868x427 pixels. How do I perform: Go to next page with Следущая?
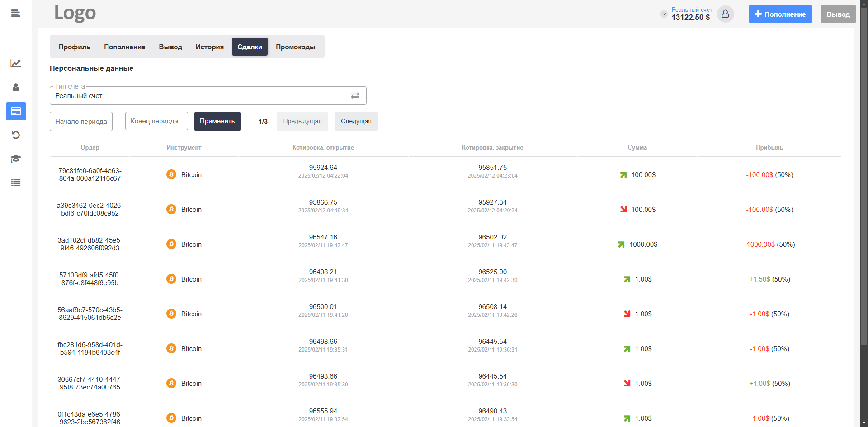(x=356, y=122)
